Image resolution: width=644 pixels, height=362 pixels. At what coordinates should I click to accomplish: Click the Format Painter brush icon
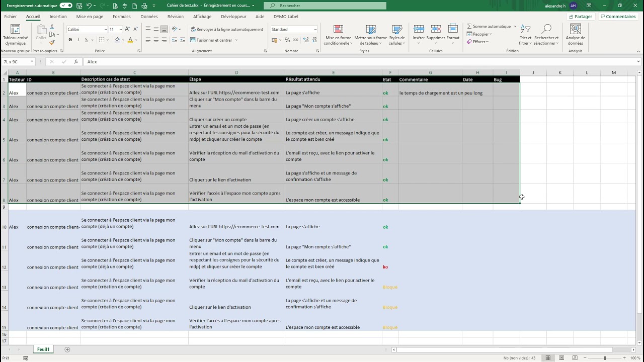coord(52,42)
